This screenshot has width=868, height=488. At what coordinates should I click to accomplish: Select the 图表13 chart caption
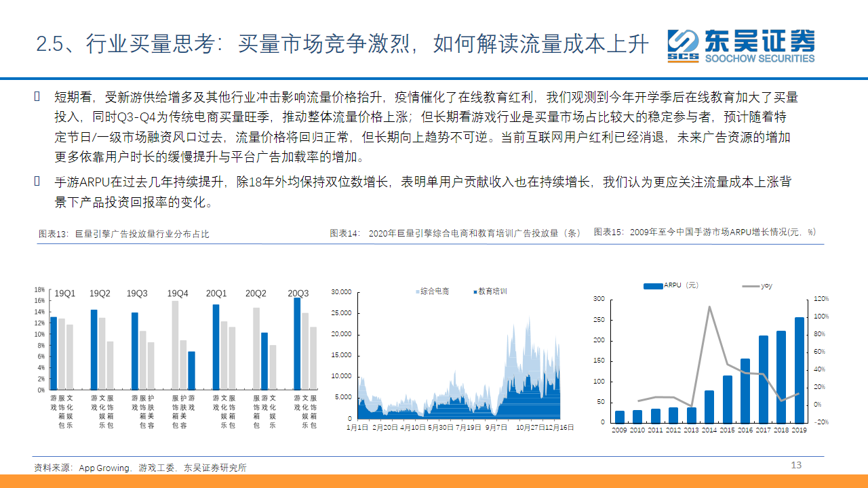click(124, 234)
